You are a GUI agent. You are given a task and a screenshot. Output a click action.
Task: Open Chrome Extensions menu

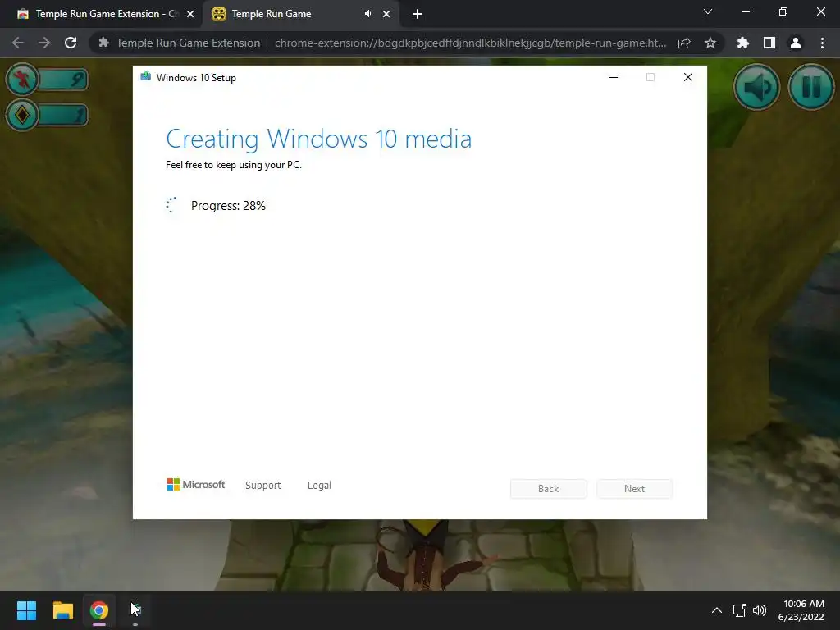[742, 43]
